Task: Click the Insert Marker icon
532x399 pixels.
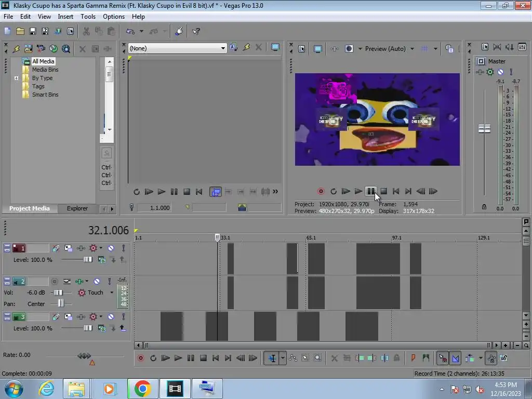Action: (413, 358)
